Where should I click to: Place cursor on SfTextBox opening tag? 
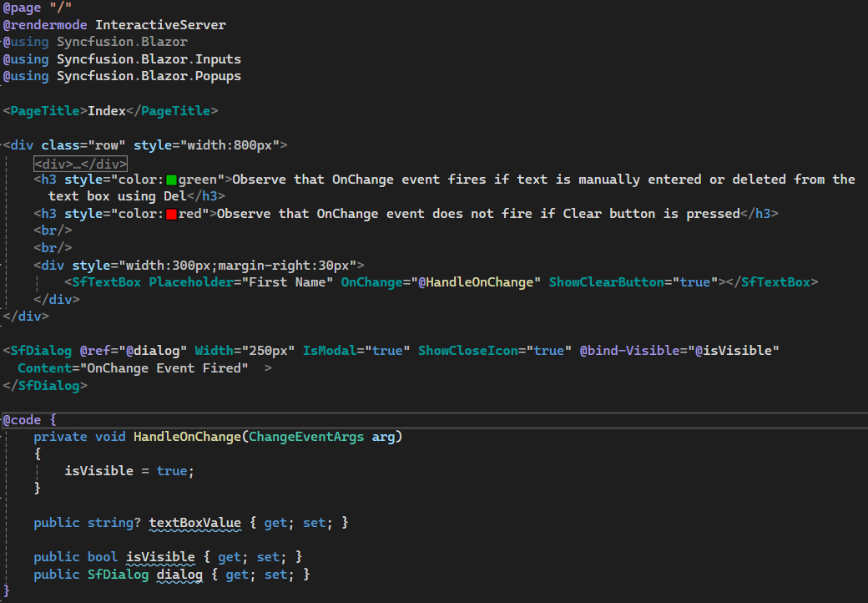106,282
